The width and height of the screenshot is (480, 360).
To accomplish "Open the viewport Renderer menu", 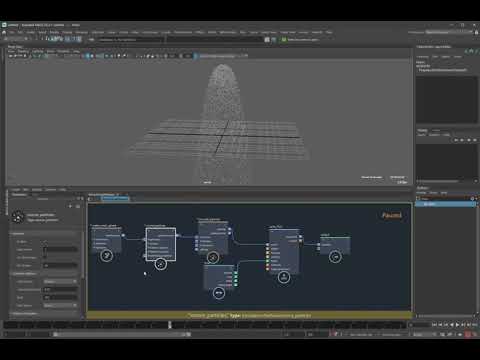I will (63, 51).
